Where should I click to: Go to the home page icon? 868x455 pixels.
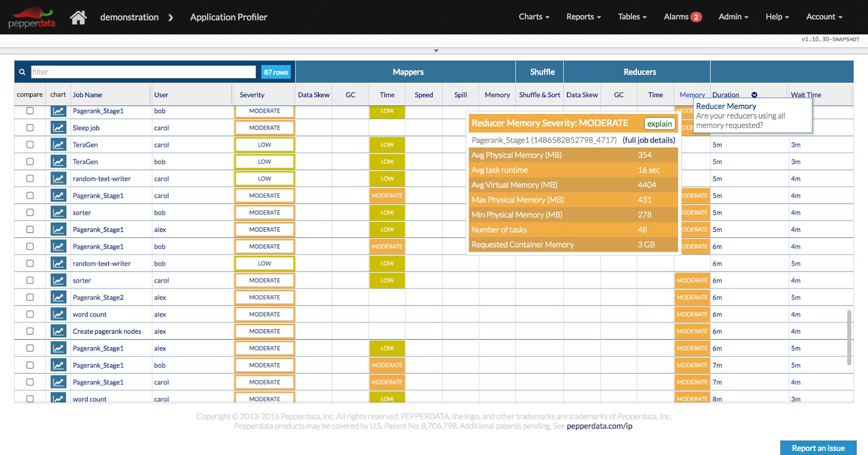(x=78, y=17)
